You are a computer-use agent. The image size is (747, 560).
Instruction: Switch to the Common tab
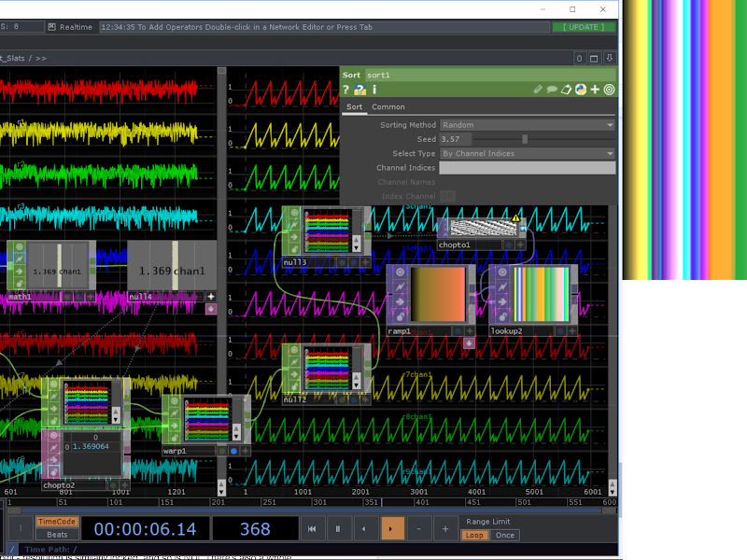[388, 107]
